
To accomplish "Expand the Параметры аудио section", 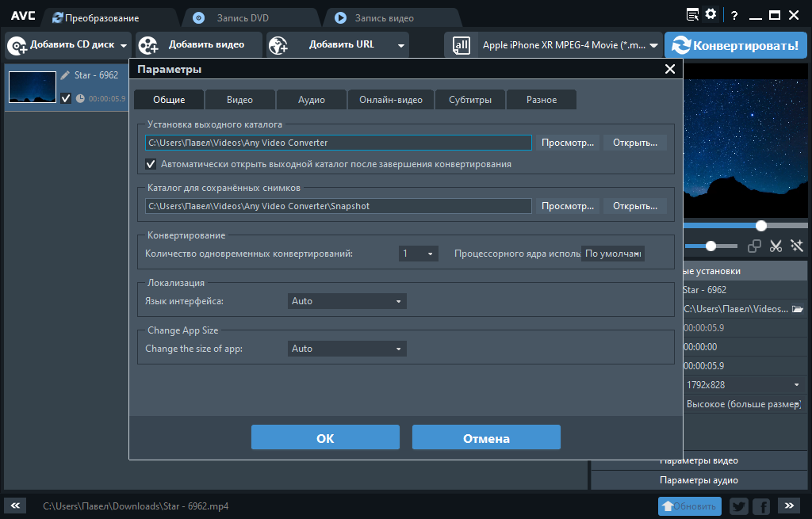I will click(699, 480).
